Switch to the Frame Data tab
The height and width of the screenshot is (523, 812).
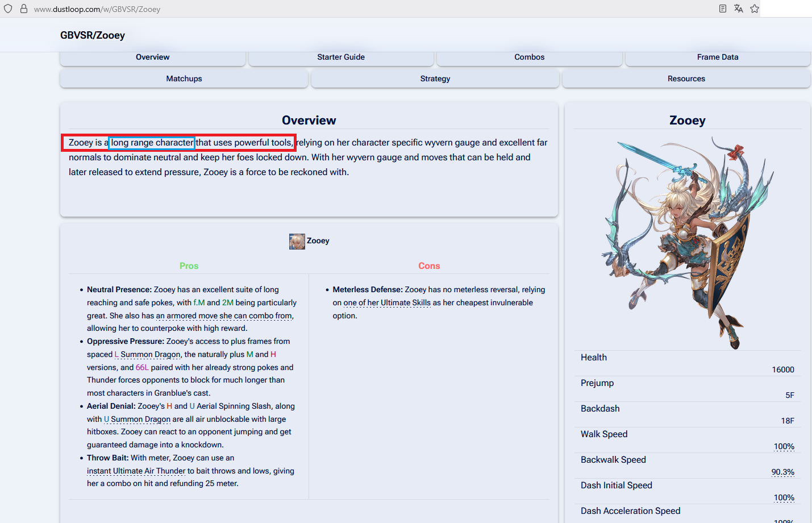coord(718,57)
